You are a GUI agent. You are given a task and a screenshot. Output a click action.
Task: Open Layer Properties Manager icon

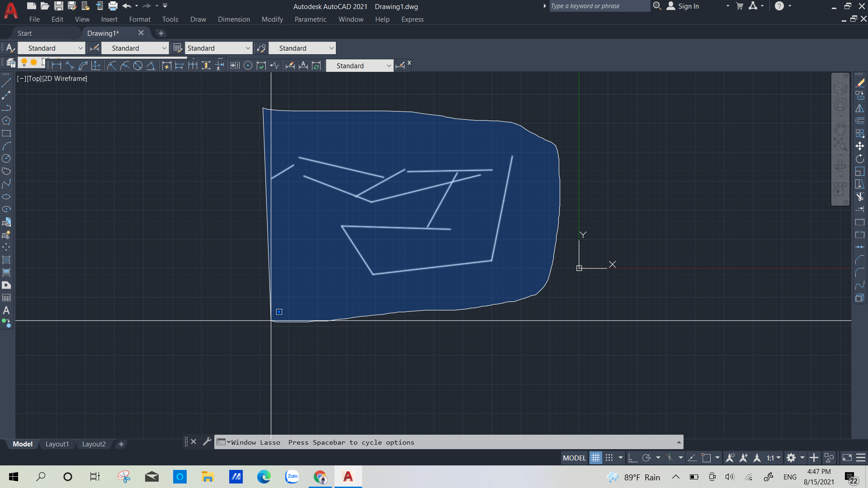tap(11, 63)
